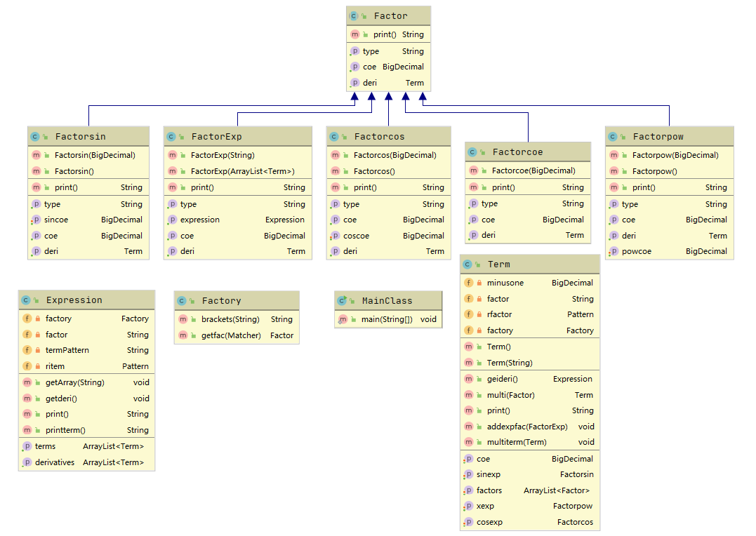The width and height of the screenshot is (756, 536).
Task: Click the method icon beside brackets(String)
Action: [x=183, y=319]
